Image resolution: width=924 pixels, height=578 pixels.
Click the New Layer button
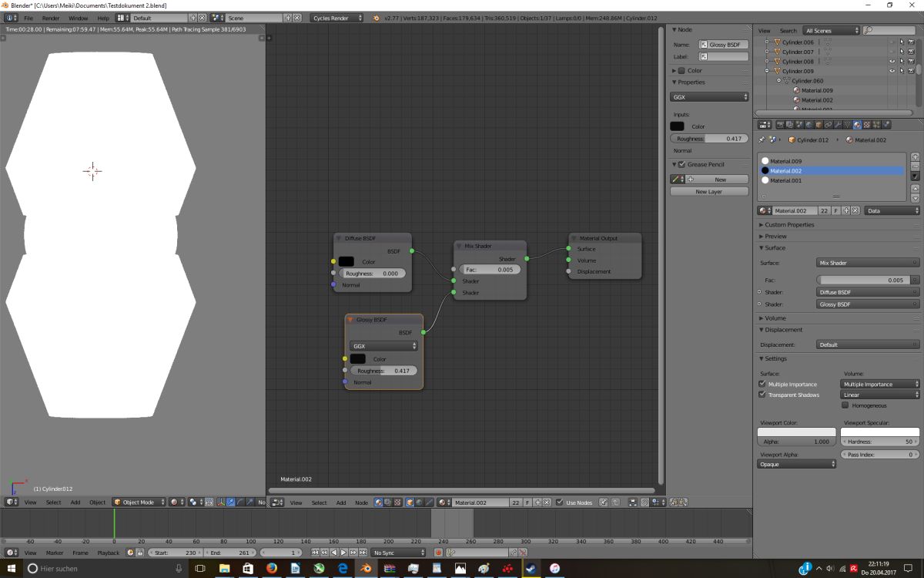click(x=709, y=191)
